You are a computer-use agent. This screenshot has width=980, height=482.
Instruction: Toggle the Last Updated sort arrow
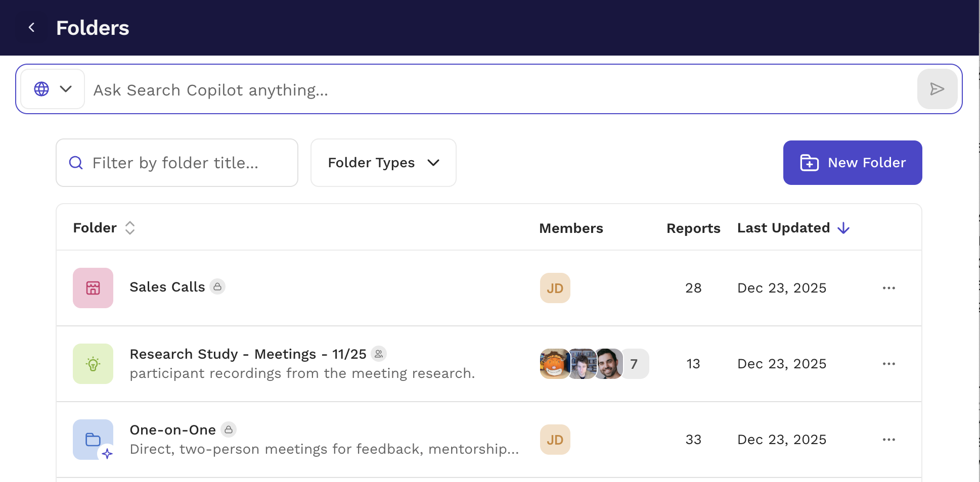pyautogui.click(x=843, y=228)
